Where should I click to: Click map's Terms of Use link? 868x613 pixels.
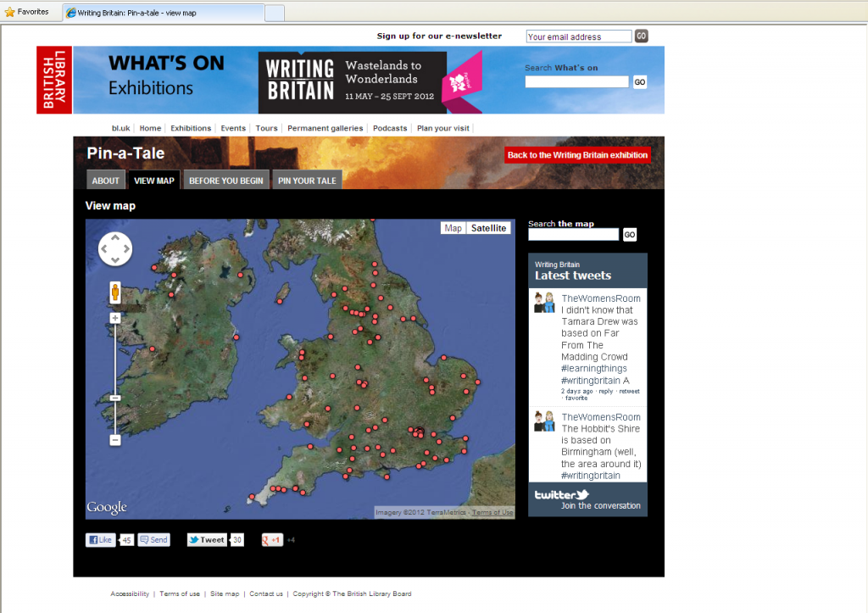coord(492,512)
